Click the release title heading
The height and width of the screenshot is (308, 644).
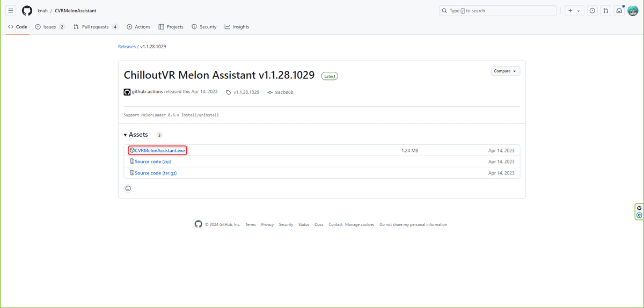coord(219,75)
